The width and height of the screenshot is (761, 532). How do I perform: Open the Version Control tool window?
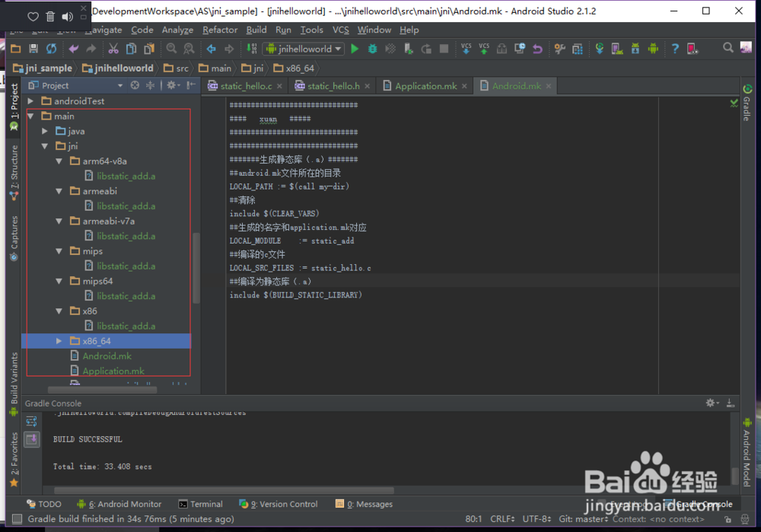[278, 504]
